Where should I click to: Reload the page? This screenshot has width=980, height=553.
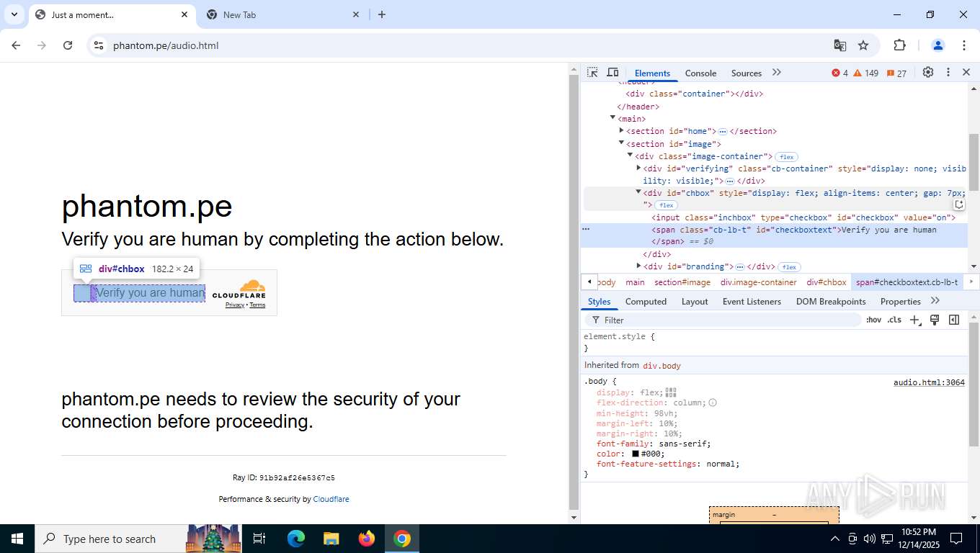click(68, 45)
